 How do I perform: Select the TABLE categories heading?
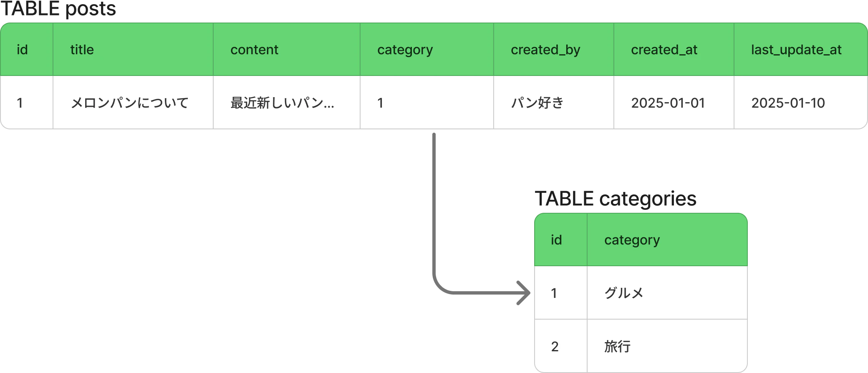pyautogui.click(x=616, y=199)
